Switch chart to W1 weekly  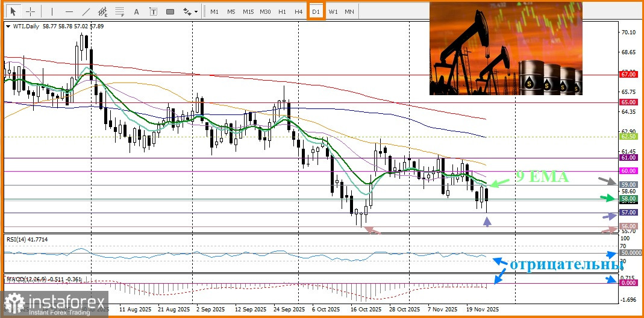tap(333, 11)
